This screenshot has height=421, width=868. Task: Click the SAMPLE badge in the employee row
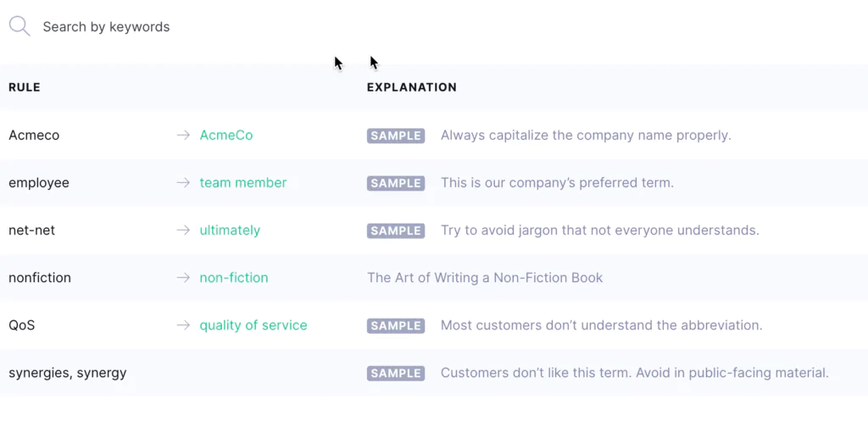pos(396,183)
